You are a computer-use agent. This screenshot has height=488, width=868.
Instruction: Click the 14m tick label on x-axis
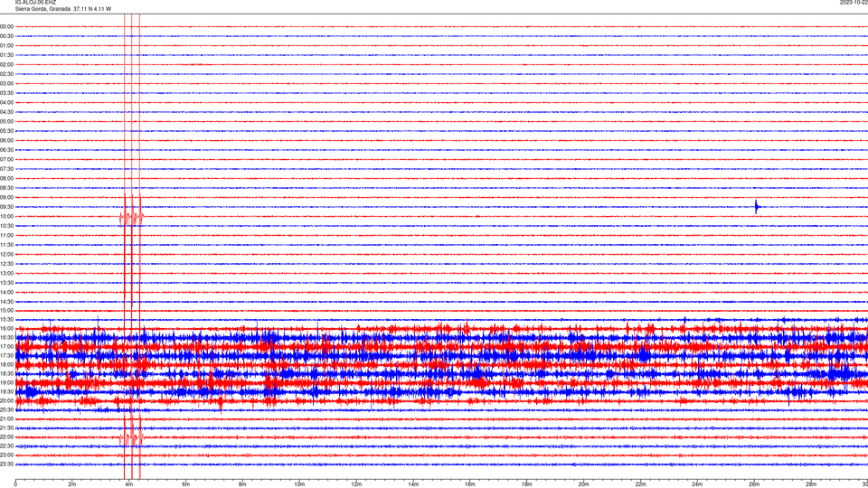pyautogui.click(x=413, y=484)
